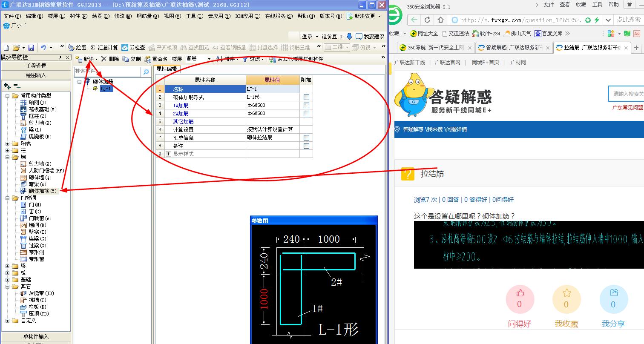Viewport: 644px width, 344px height.
Task: Toggle 附加 checkbox for 1#加筋 row
Action: [x=306, y=106]
